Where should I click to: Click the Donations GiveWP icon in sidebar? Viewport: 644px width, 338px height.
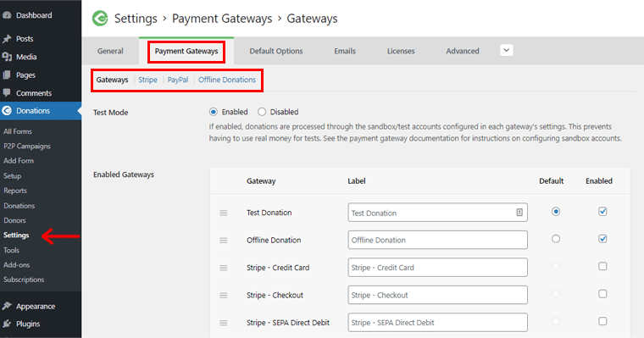[x=7, y=110]
